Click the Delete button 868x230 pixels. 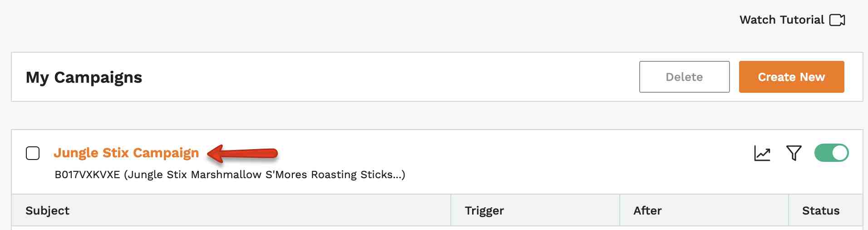(x=684, y=77)
